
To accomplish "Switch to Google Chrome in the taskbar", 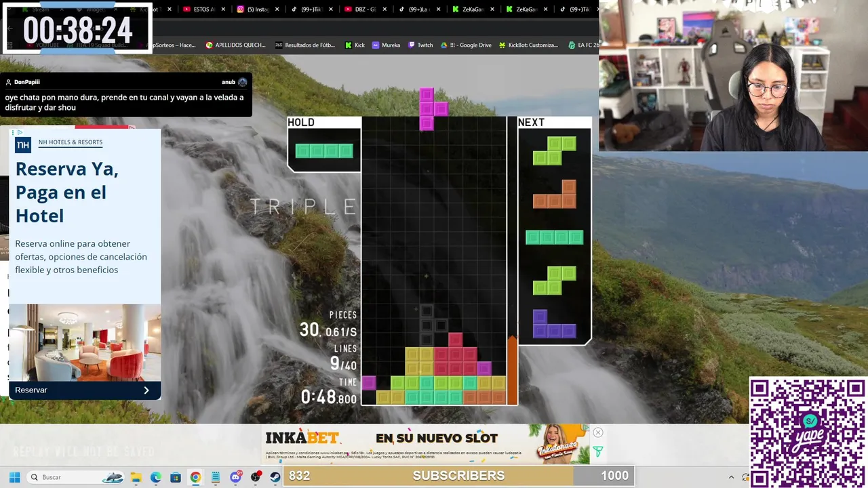I will coord(195,477).
